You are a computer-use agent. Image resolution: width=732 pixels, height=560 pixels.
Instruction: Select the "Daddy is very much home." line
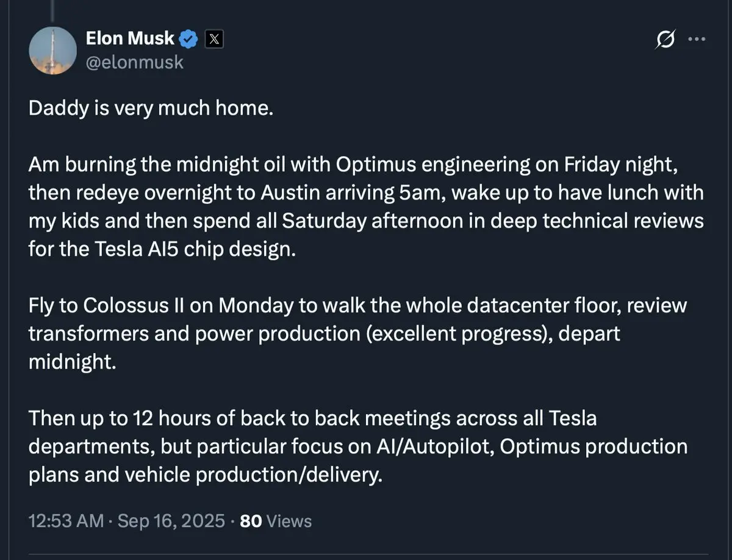pyautogui.click(x=150, y=109)
